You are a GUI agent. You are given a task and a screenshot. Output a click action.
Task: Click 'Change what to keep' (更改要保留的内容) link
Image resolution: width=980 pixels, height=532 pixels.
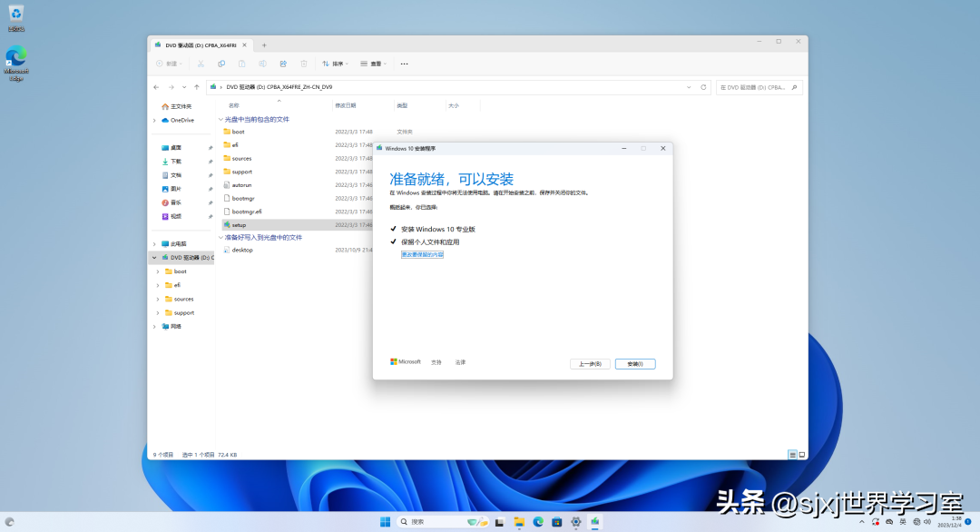click(422, 254)
